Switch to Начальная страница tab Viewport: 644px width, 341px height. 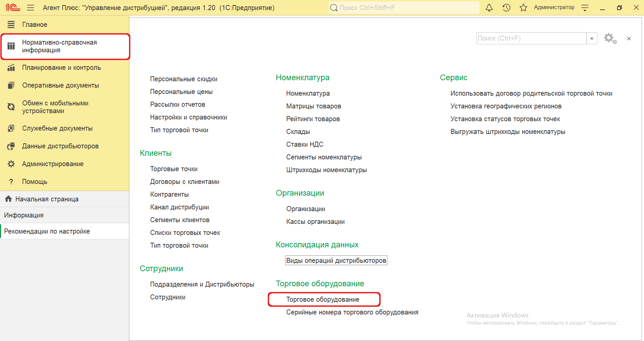pos(47,199)
